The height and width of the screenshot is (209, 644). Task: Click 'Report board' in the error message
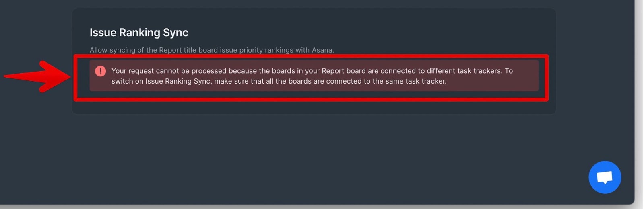tap(343, 71)
